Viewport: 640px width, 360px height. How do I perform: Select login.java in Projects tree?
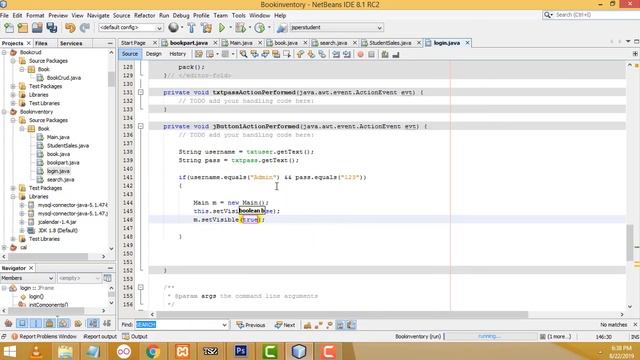(58, 171)
